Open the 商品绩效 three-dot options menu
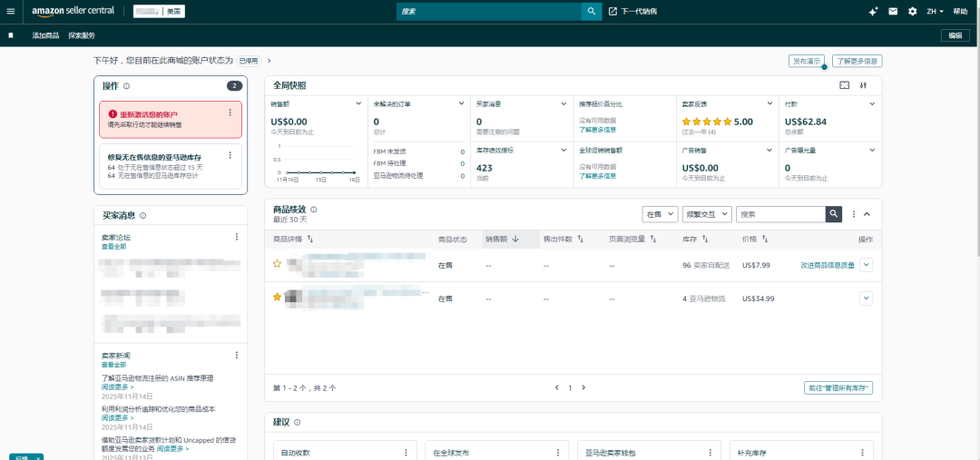This screenshot has height=460, width=980. (x=854, y=214)
